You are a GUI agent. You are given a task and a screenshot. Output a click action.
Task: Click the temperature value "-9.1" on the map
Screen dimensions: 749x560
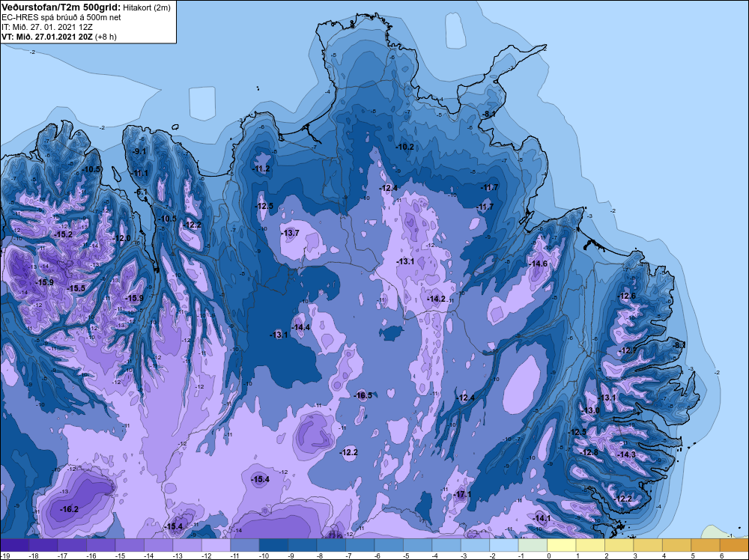pos(139,151)
